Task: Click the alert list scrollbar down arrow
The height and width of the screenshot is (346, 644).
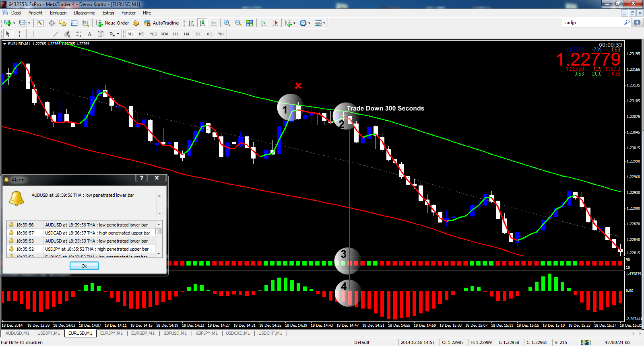Action: [159, 254]
